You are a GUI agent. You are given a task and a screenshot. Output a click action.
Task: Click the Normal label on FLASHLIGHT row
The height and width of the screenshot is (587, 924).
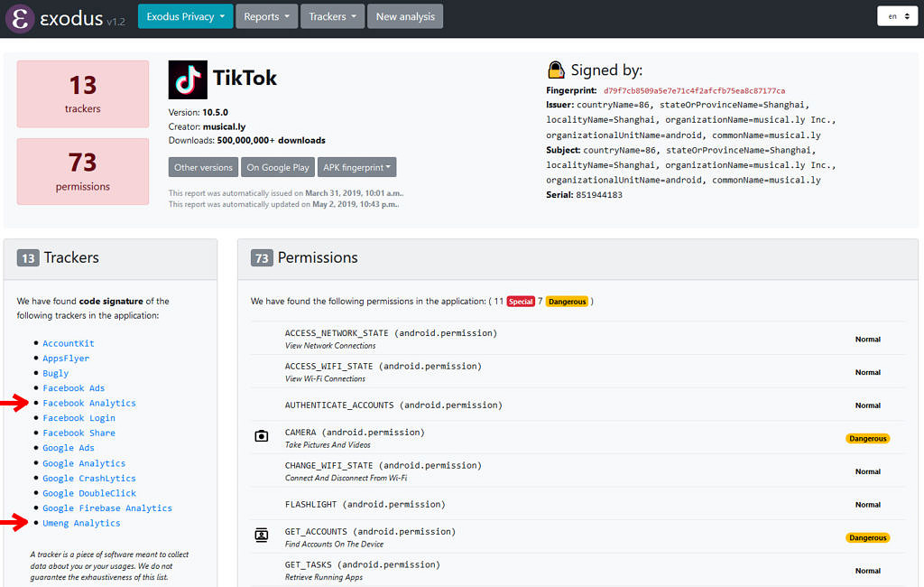point(868,505)
